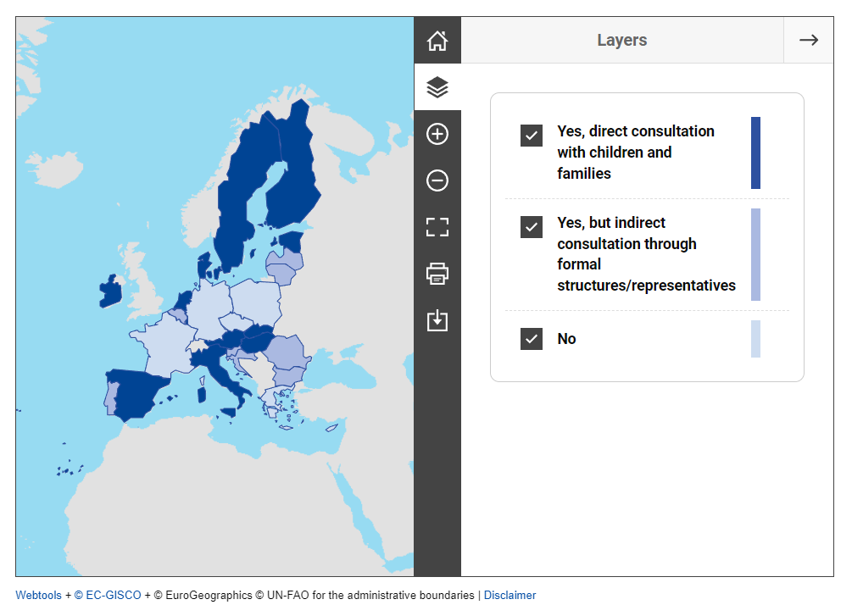
Task: Zoom out with the minus icon
Action: 437,180
